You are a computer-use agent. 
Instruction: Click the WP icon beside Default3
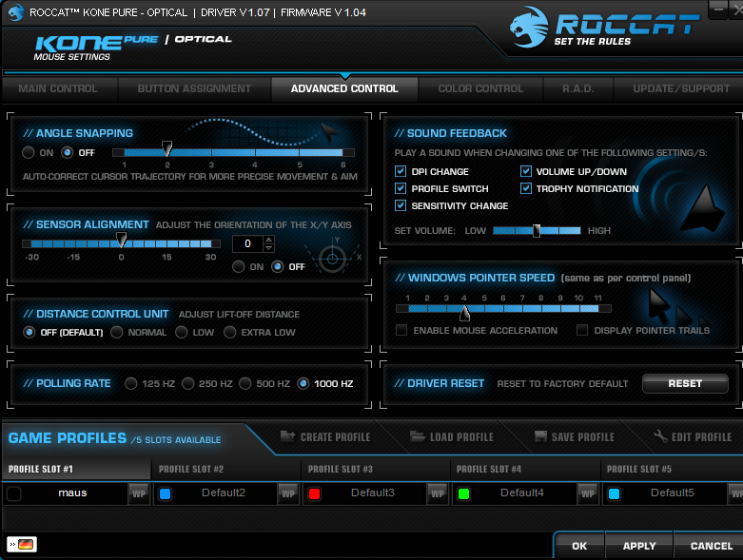(438, 493)
